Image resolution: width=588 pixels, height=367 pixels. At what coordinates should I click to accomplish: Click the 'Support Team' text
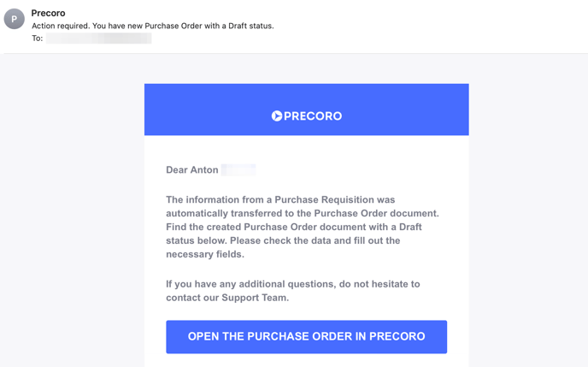click(254, 298)
